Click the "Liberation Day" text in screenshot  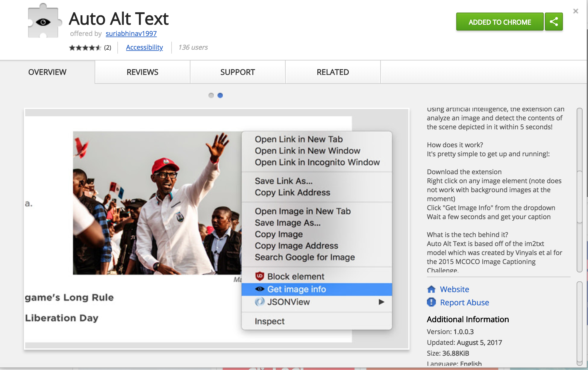click(62, 318)
